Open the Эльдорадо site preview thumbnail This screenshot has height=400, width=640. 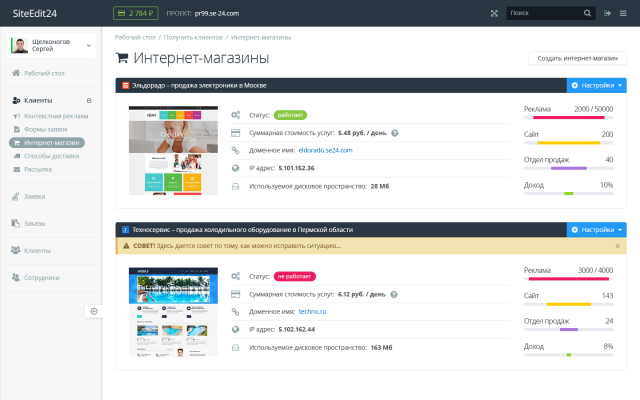click(x=173, y=151)
